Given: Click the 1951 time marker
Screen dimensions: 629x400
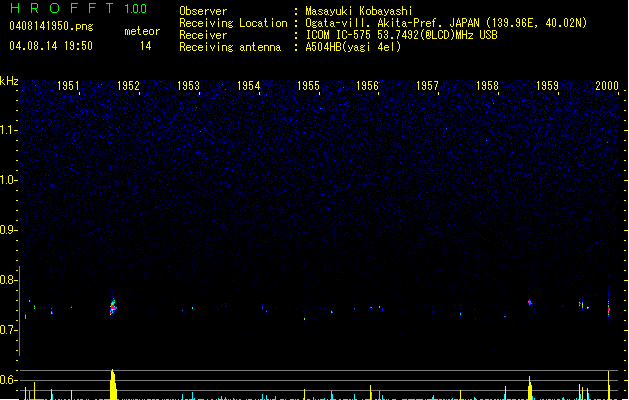Looking at the screenshot, I should tap(68, 85).
